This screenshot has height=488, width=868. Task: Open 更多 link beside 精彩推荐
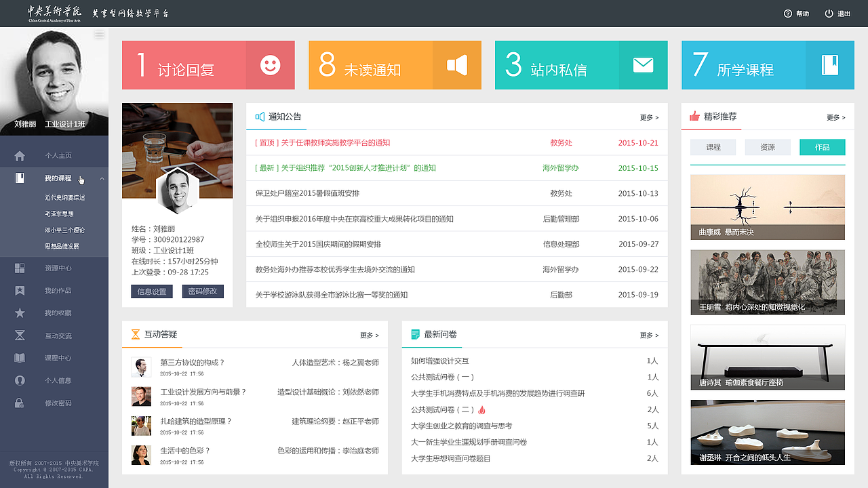836,117
